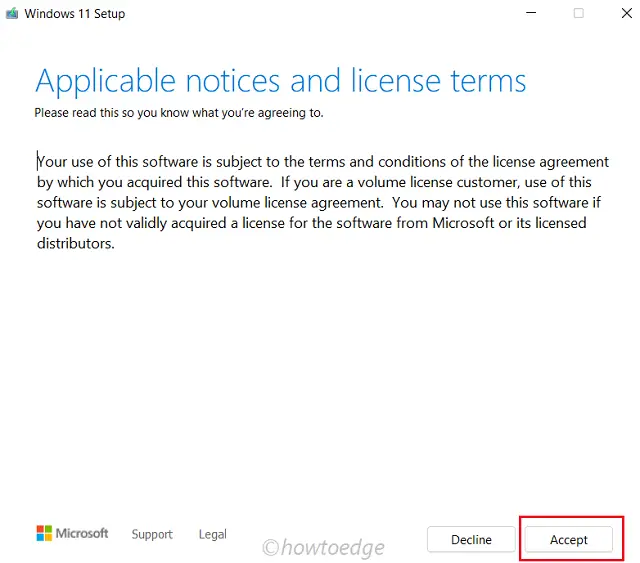Click the 'Please read this' subtitle line

point(179,113)
